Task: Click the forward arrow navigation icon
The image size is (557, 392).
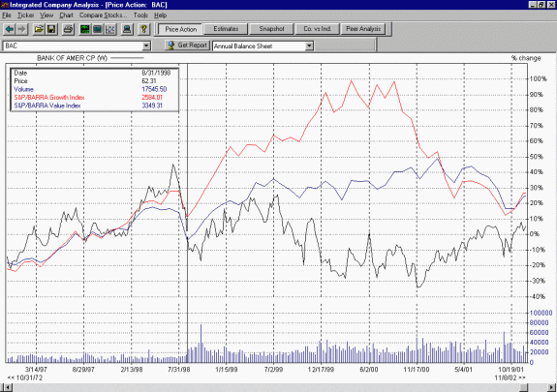Action: click(x=22, y=29)
